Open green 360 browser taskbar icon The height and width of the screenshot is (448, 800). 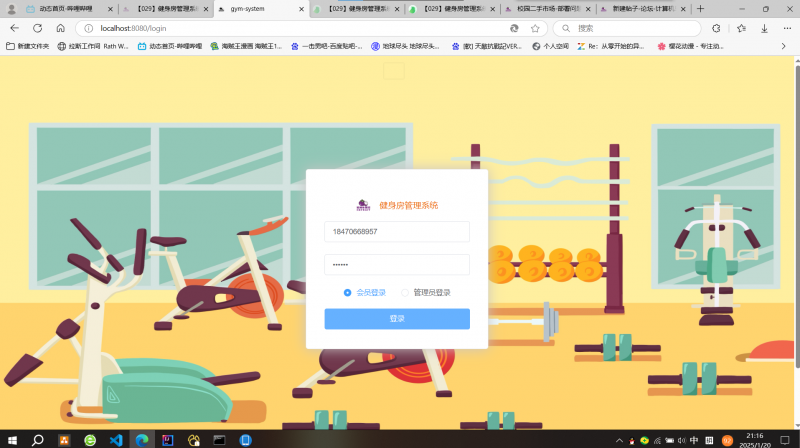tap(90, 440)
